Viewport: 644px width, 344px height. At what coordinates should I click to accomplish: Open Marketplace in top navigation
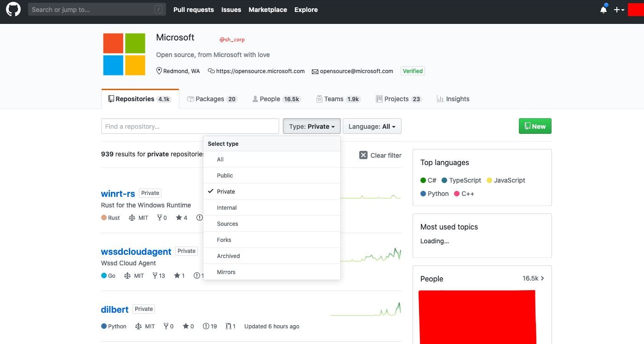[268, 10]
